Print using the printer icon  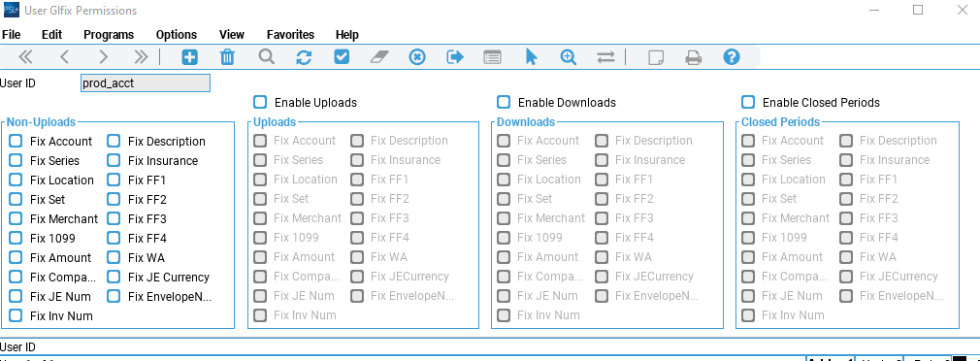click(x=693, y=57)
